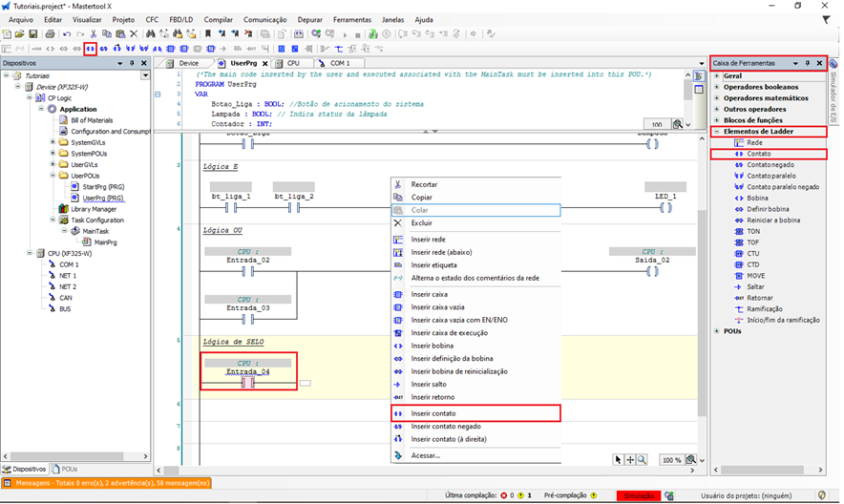Toggle the Simulação status indicator
The height and width of the screenshot is (504, 844).
point(640,496)
